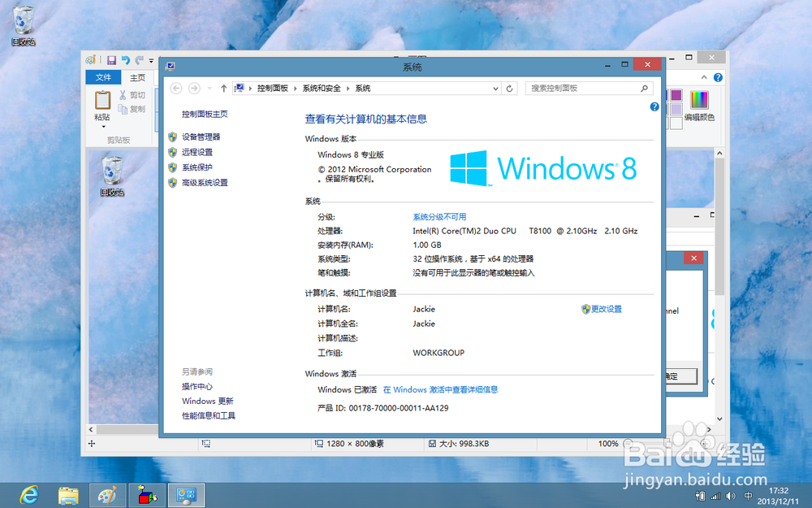Viewport: 812px width, 508px height.
Task: Click Paint vertical scrollbar up arrow
Action: coord(719,154)
